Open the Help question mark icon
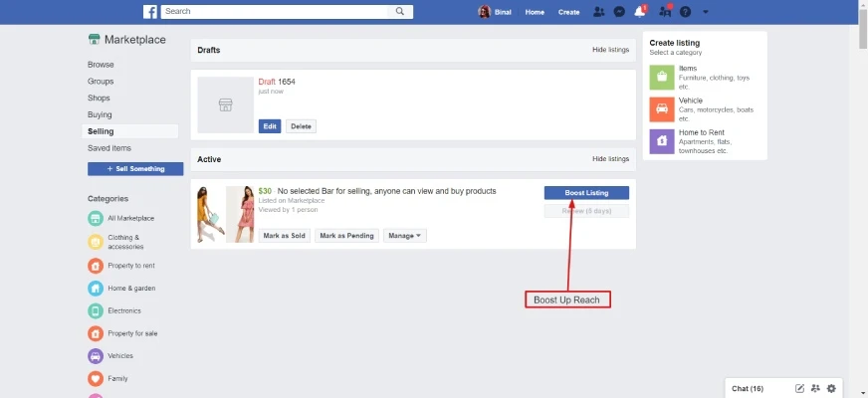Image resolution: width=868 pixels, height=398 pixels. click(x=685, y=12)
